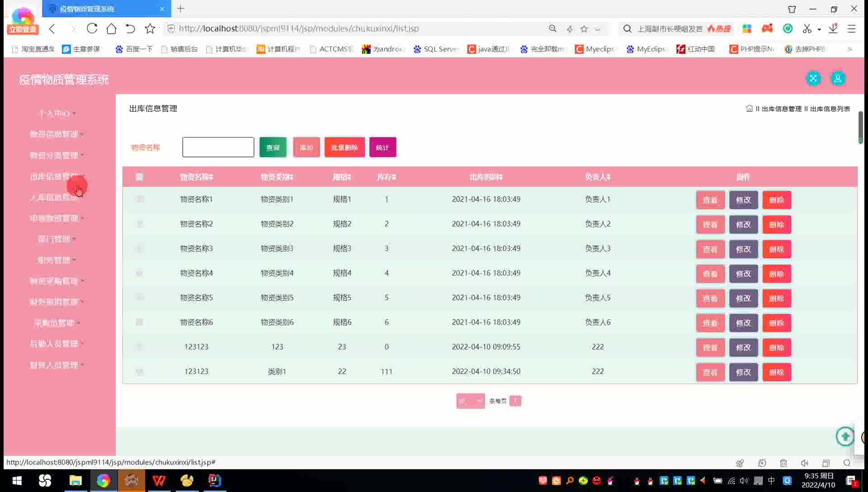
Task: Open 财务人员管理 sidebar menu
Action: click(57, 365)
